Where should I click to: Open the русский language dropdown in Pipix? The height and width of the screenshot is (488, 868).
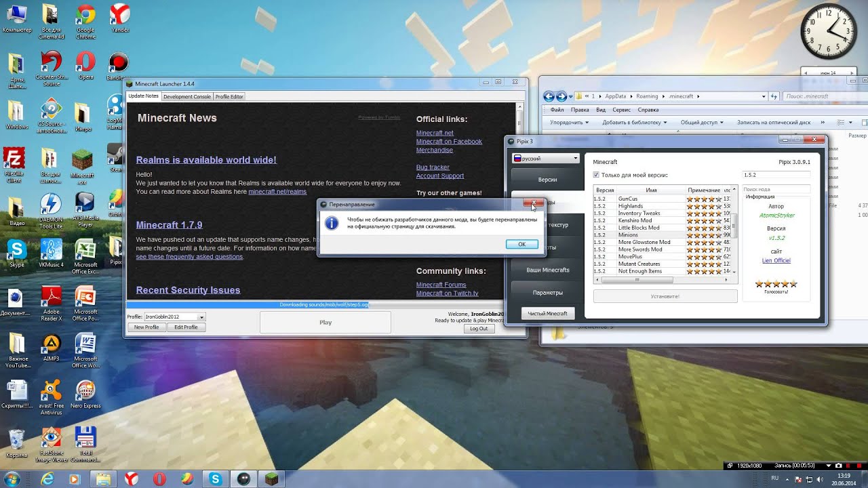click(546, 158)
